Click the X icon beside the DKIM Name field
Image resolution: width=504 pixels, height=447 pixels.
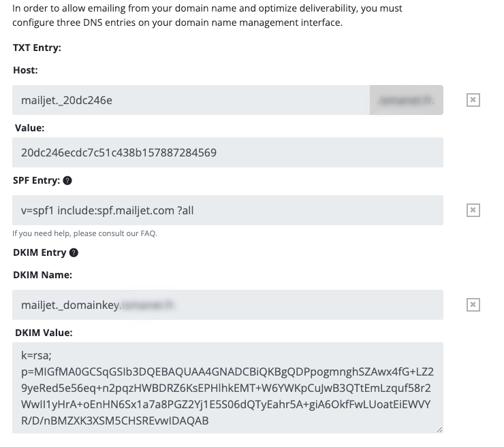point(473,304)
